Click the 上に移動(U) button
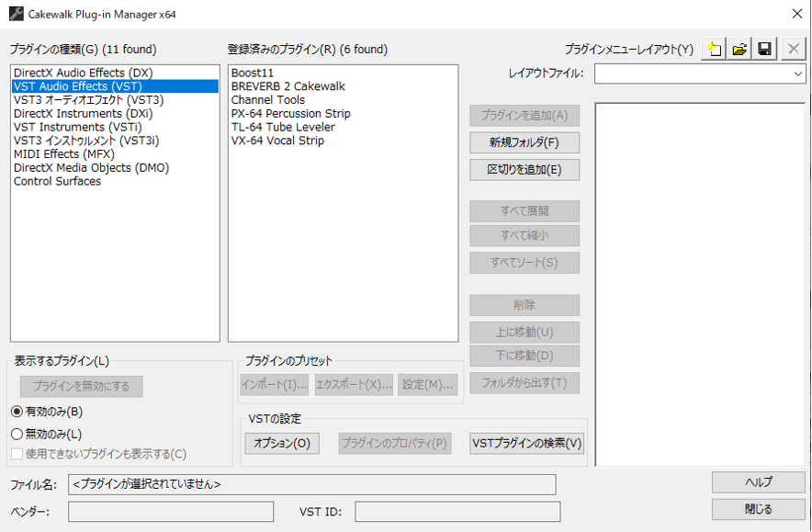The width and height of the screenshot is (812, 532). tap(524, 332)
